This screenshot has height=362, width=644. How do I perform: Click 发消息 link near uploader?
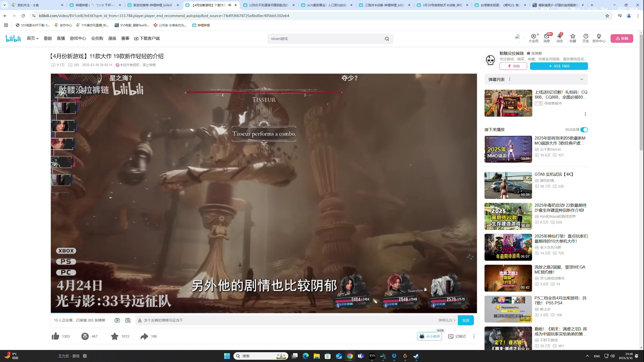click(534, 53)
